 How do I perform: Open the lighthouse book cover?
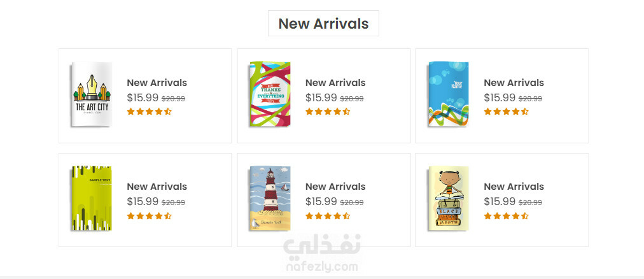click(270, 199)
